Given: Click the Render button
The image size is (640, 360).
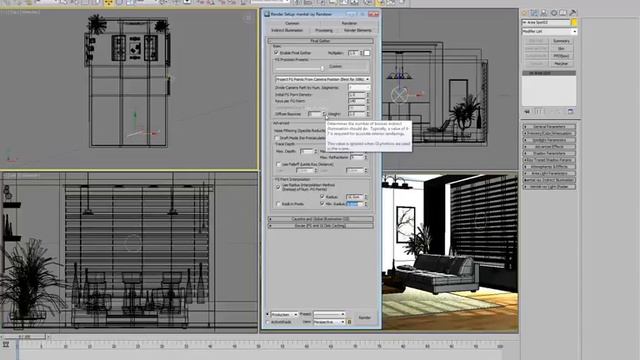Looking at the screenshot, I should pyautogui.click(x=364, y=318).
